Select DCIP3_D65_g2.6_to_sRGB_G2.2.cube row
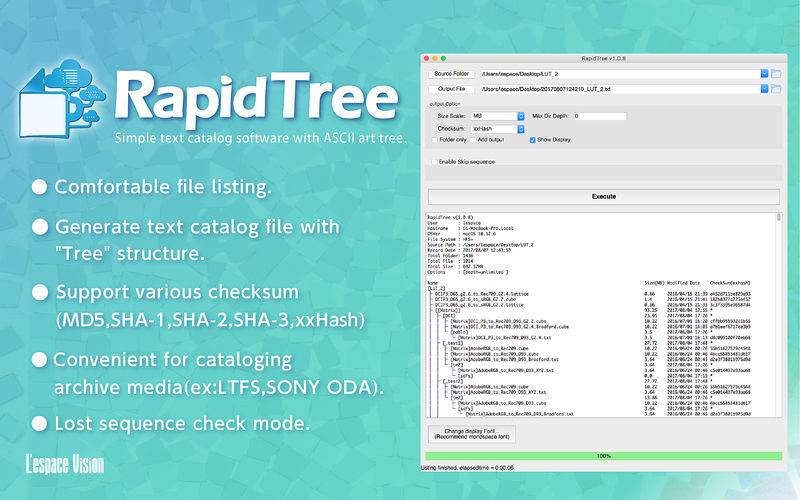 coord(476,299)
